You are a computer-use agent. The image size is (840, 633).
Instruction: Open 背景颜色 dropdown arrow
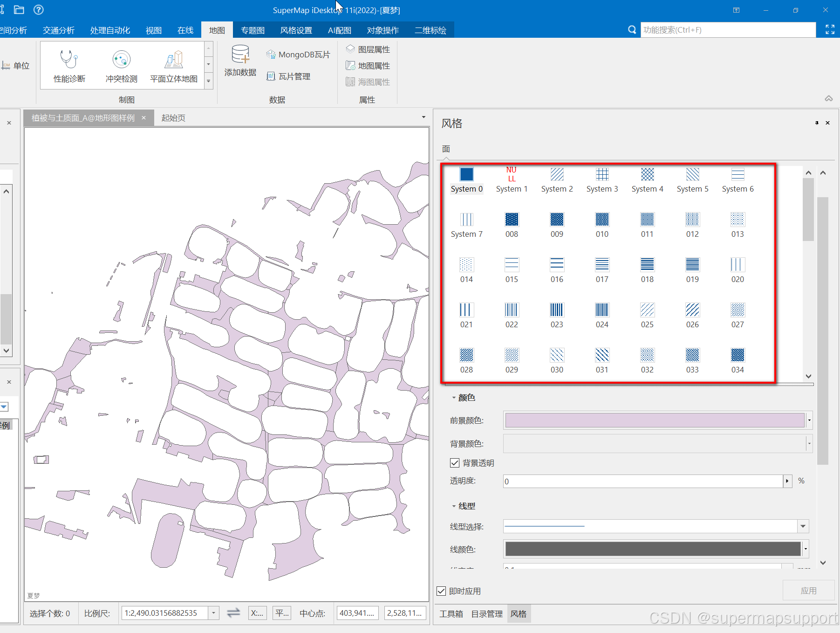pyautogui.click(x=809, y=444)
